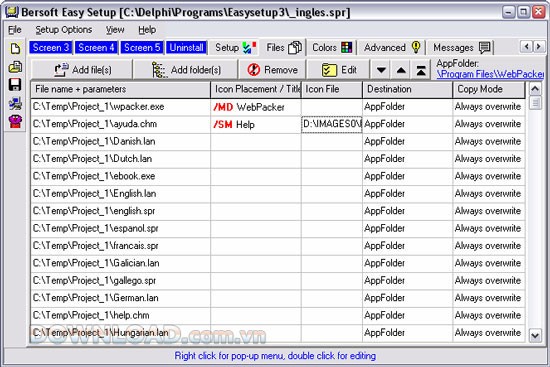Click the D:\IMAGES0 icon file cell
The height and width of the screenshot is (367, 550).
[x=332, y=124]
